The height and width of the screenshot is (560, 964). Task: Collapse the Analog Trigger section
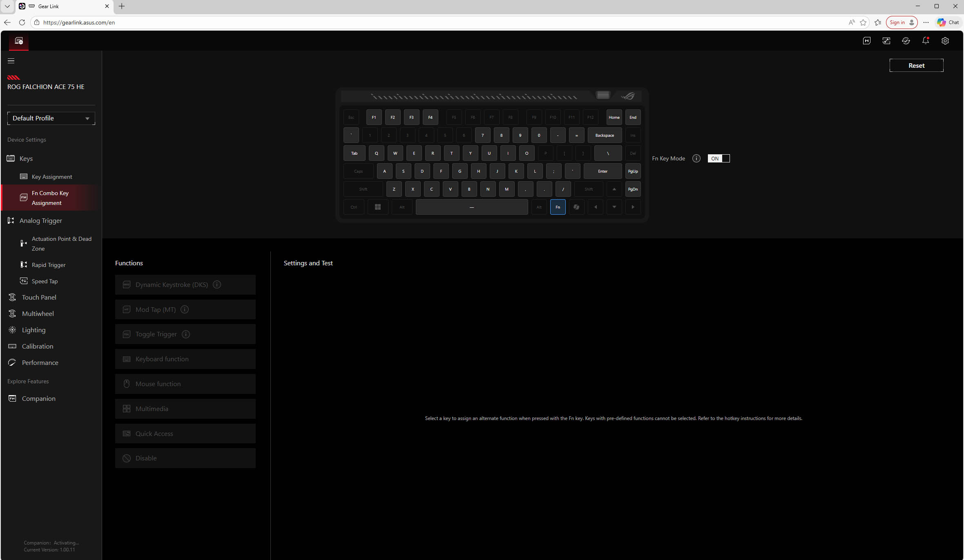[x=41, y=220]
